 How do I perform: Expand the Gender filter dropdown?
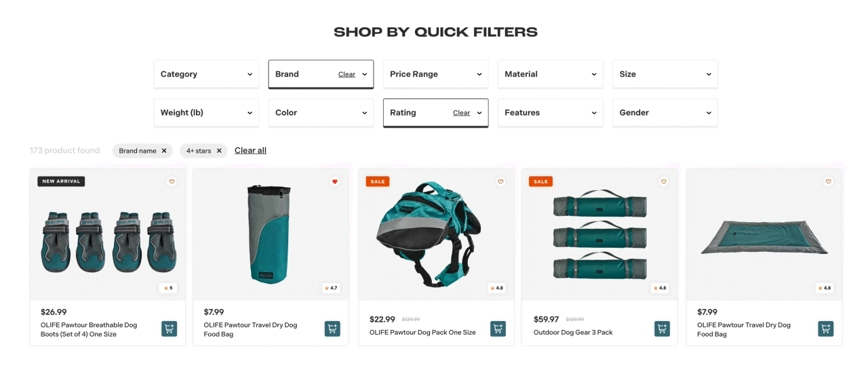click(x=665, y=113)
